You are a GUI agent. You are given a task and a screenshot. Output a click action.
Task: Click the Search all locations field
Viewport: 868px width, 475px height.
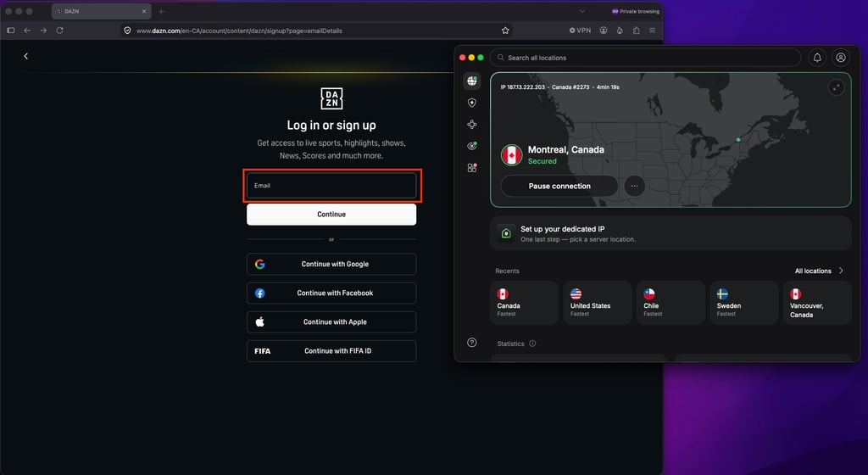click(645, 58)
